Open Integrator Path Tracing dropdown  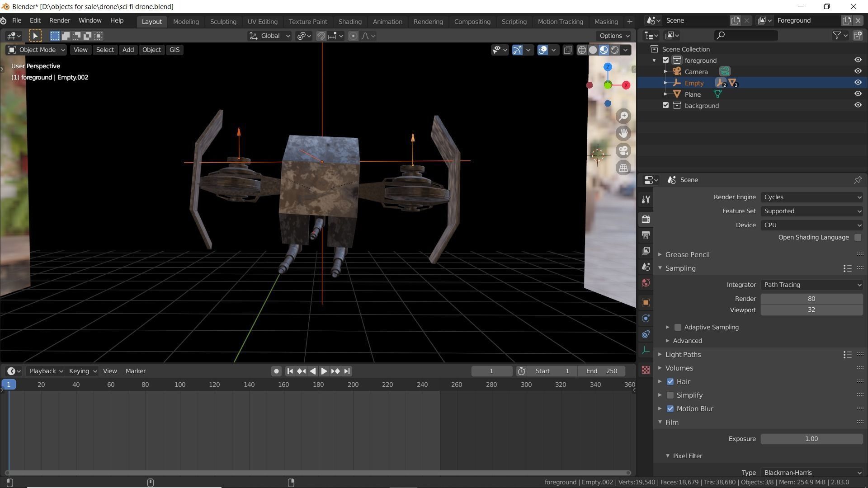coord(812,285)
